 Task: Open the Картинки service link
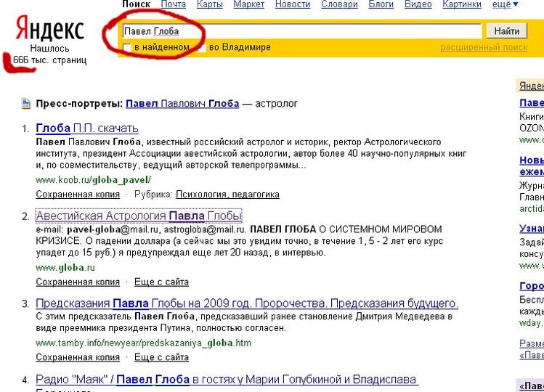pyautogui.click(x=462, y=4)
